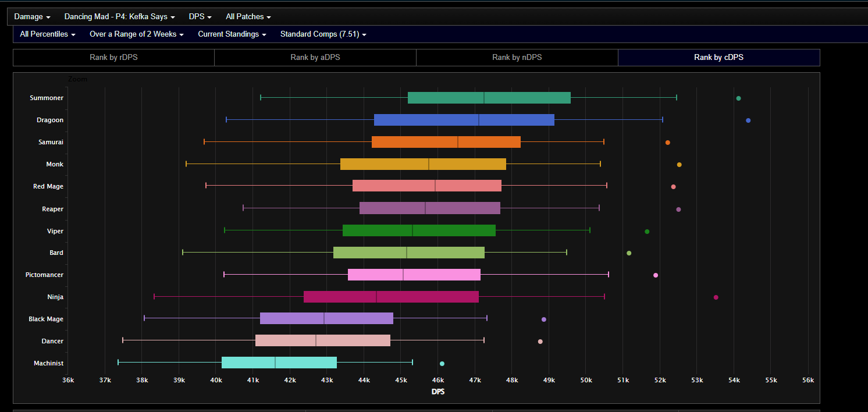Click the Dragoon axis label

click(50, 120)
